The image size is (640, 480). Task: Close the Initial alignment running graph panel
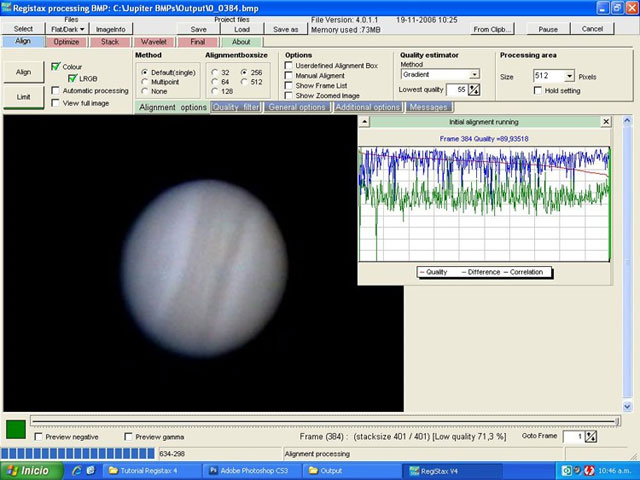point(605,121)
